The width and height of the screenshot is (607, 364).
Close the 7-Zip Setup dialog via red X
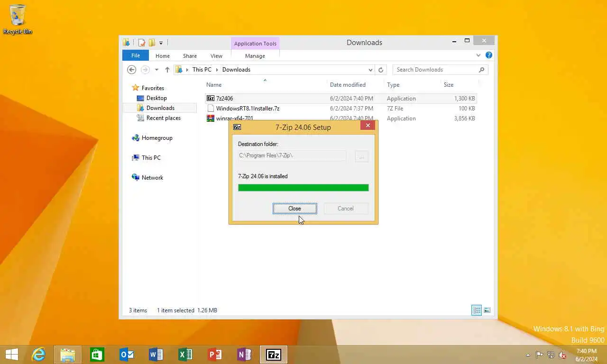point(368,125)
